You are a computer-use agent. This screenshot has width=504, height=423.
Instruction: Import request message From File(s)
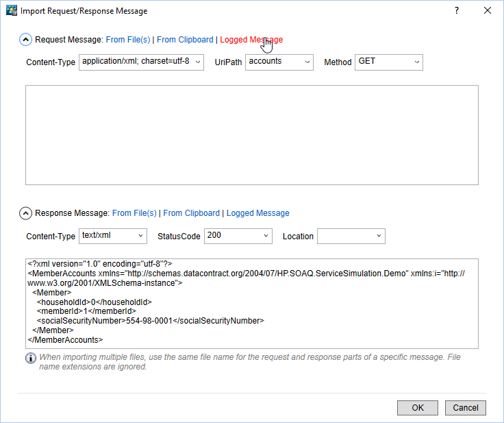[x=128, y=40]
